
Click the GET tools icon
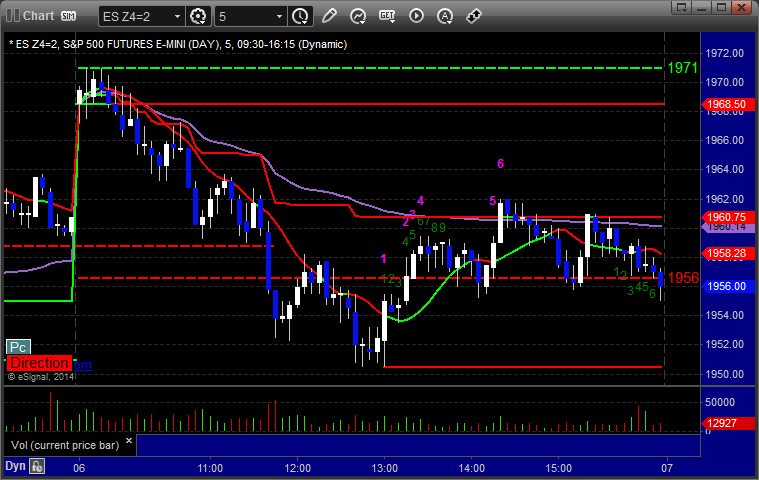click(387, 16)
